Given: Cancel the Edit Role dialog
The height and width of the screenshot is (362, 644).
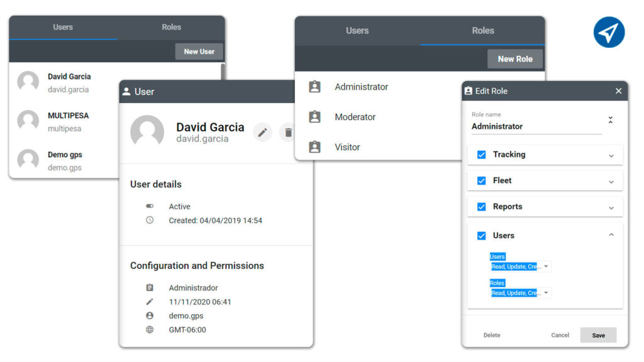Looking at the screenshot, I should click(x=560, y=336).
